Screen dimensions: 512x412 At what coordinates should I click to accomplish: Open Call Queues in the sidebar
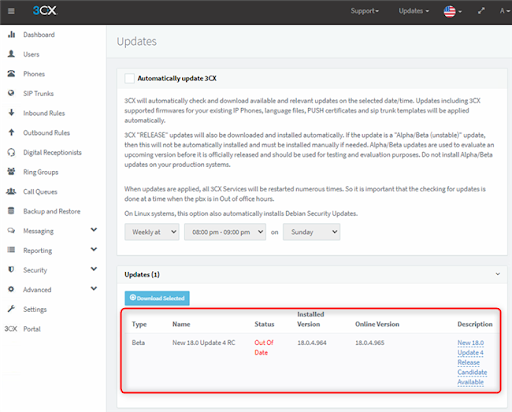tap(40, 192)
